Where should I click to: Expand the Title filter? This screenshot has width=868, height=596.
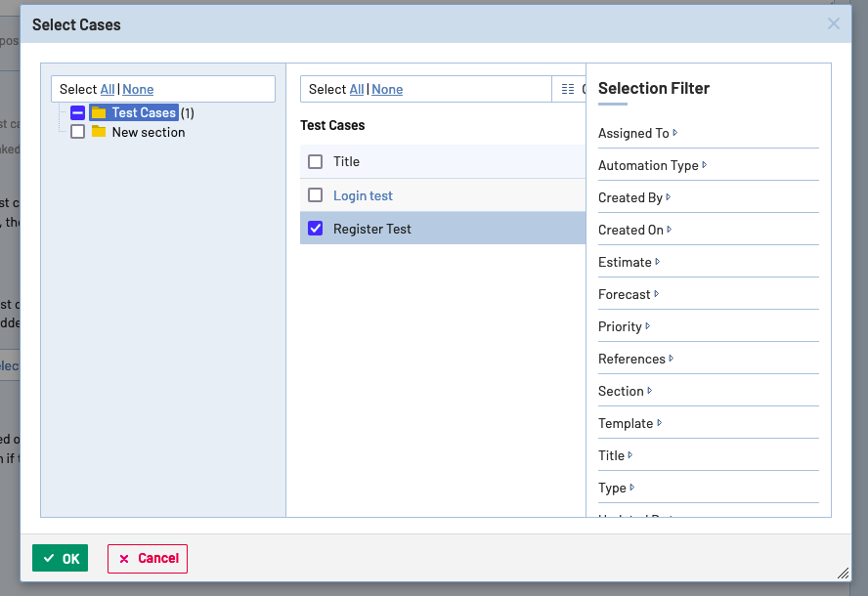[615, 455]
